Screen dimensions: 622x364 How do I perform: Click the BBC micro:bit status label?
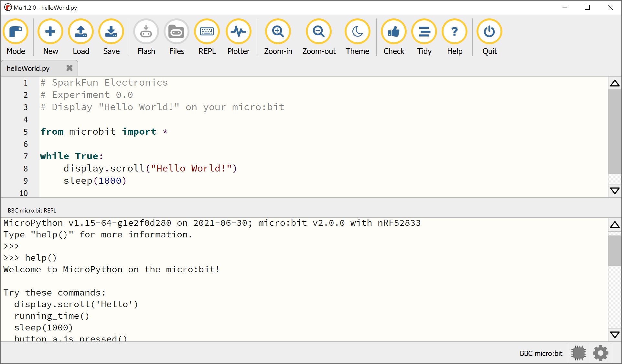tap(541, 353)
